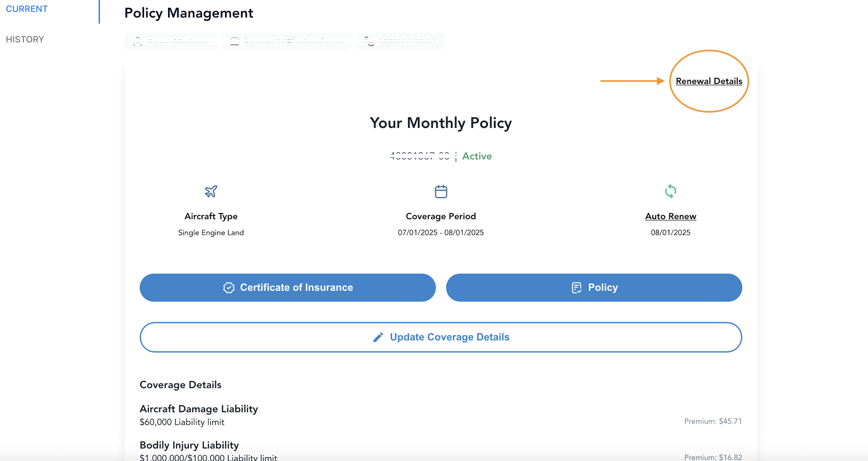868x461 pixels.
Task: Click the green auto-renew refresh icon
Action: (671, 191)
